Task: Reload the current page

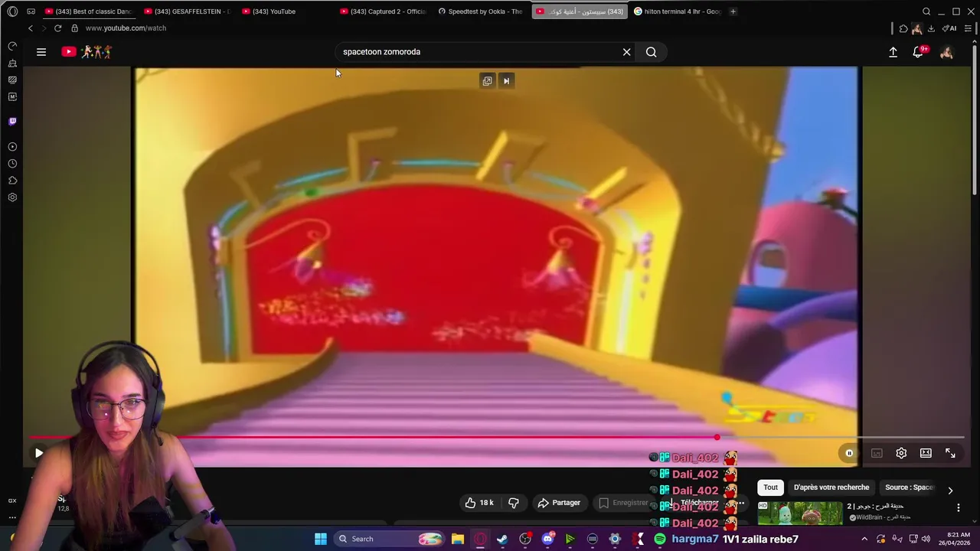Action: pyautogui.click(x=57, y=28)
